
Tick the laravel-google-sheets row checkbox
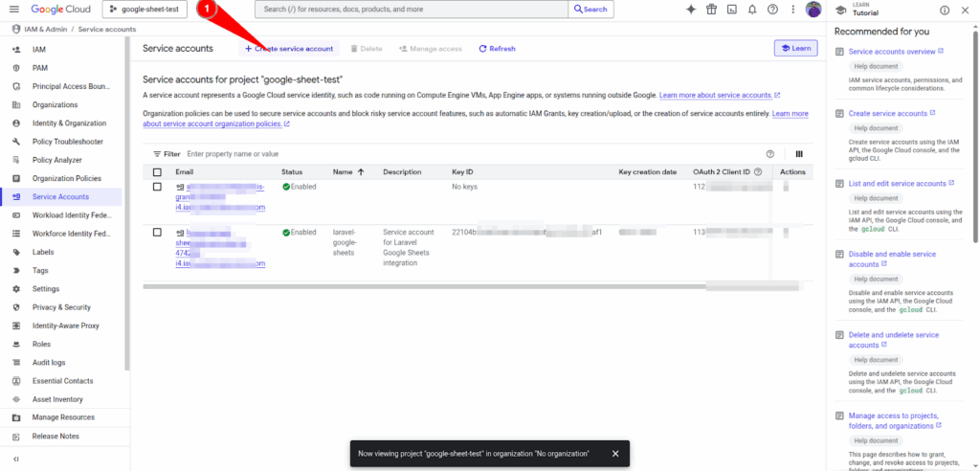point(157,233)
